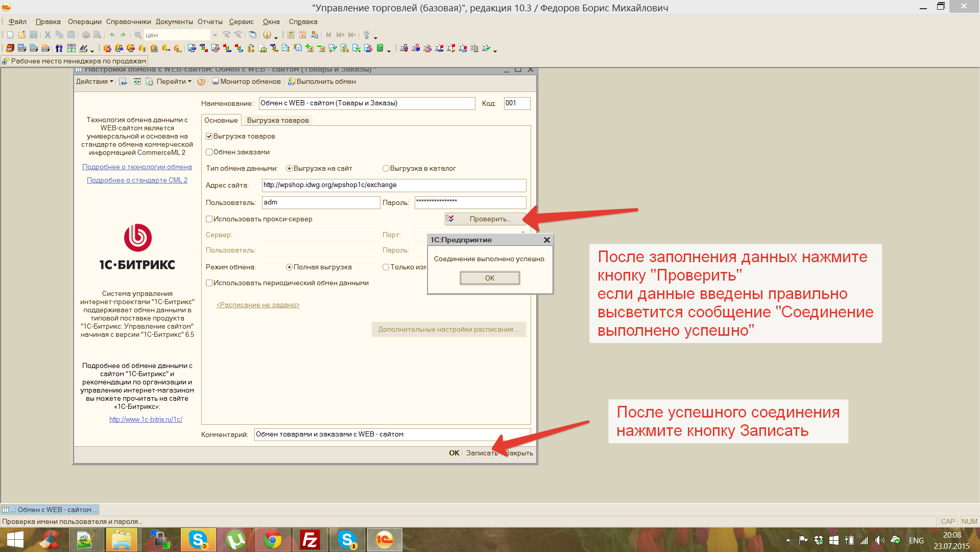Switch to the 'Основные' tab
The height and width of the screenshot is (552, 980).
pos(221,120)
